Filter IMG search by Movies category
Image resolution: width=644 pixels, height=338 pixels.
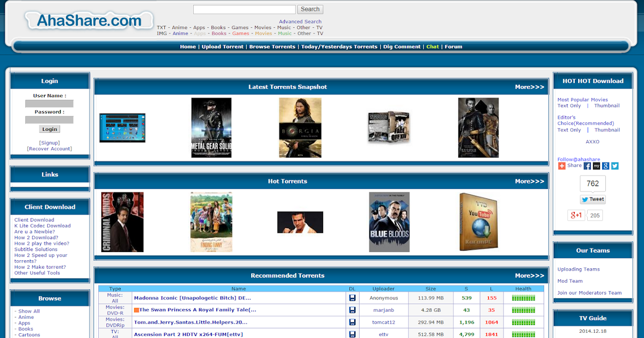pyautogui.click(x=264, y=33)
